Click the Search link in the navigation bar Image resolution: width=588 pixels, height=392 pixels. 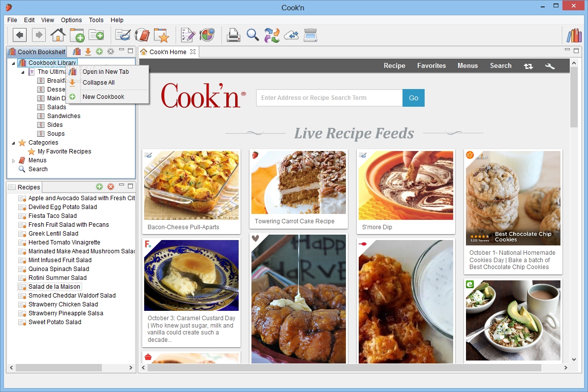click(500, 65)
